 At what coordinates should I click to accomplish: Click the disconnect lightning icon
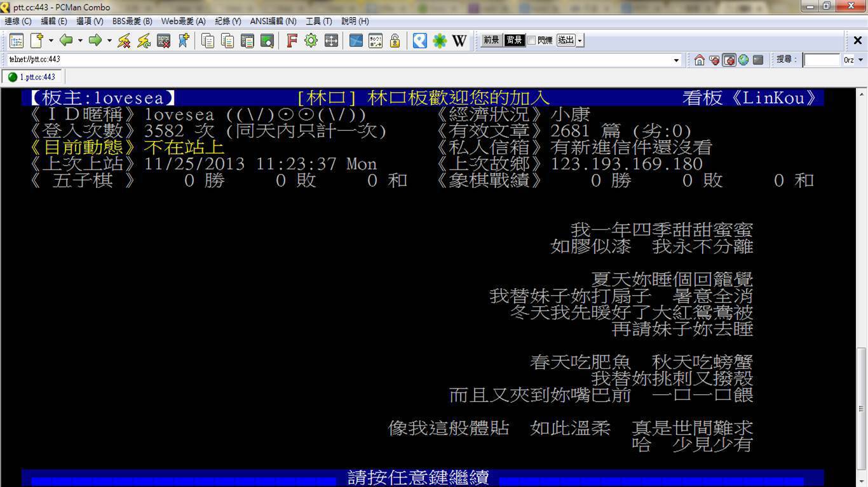click(x=124, y=41)
